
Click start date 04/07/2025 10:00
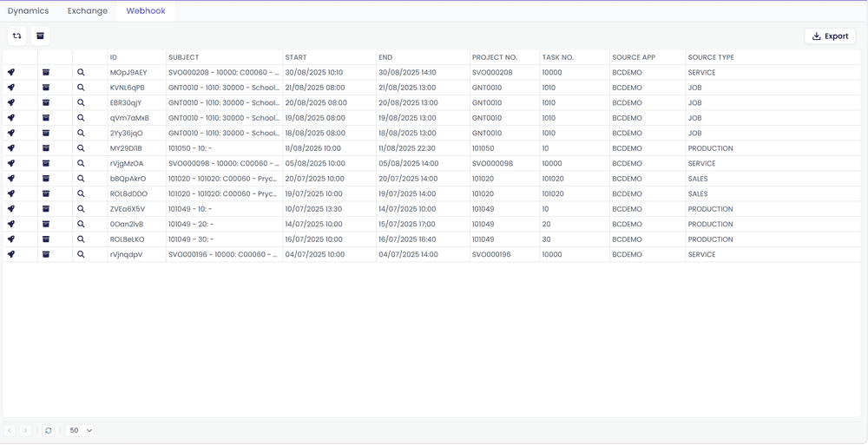coord(314,255)
